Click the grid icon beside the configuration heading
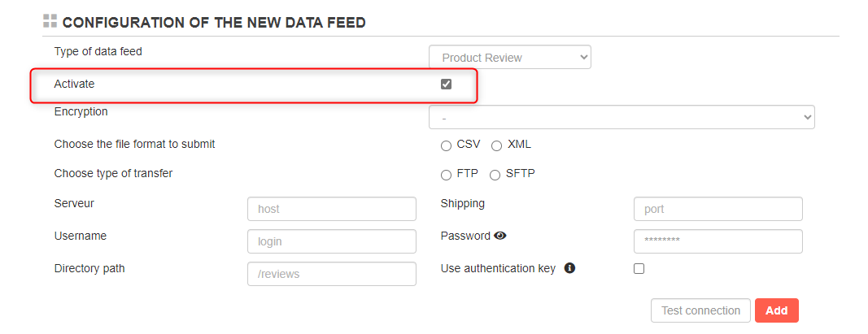The height and width of the screenshot is (334, 868). tap(50, 22)
